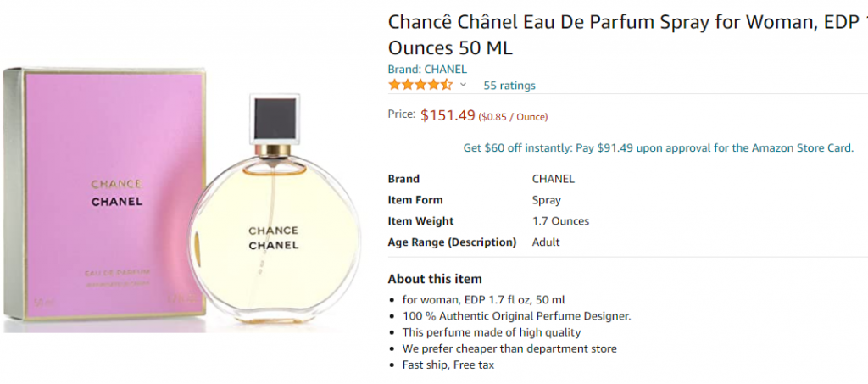Image resolution: width=868 pixels, height=384 pixels.
Task: Open the 55 ratings link
Action: click(509, 86)
